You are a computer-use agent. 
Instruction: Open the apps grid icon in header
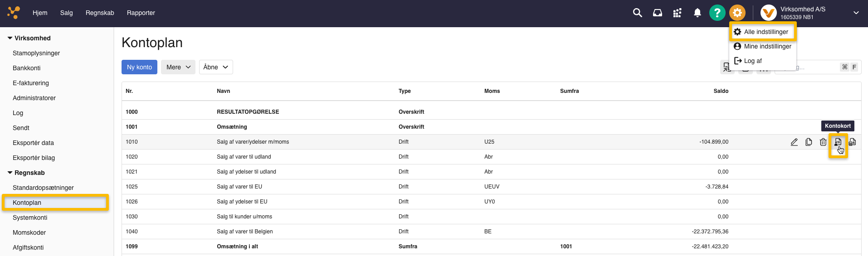[x=677, y=13]
